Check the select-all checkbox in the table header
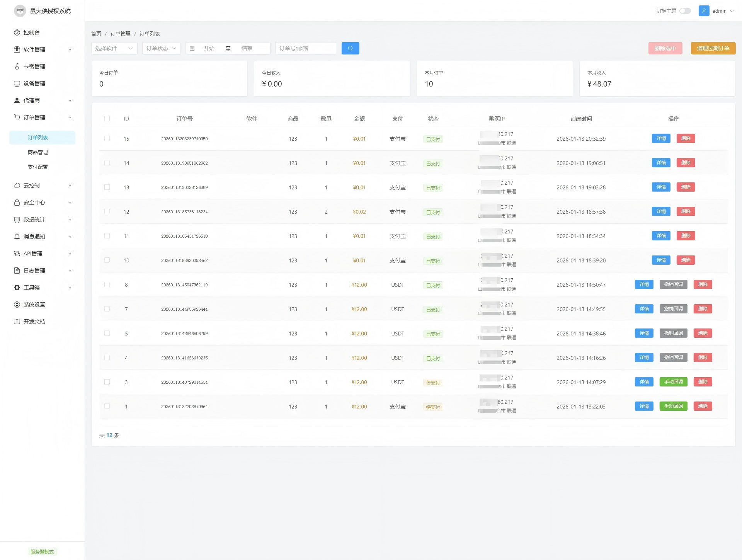 [x=107, y=119]
